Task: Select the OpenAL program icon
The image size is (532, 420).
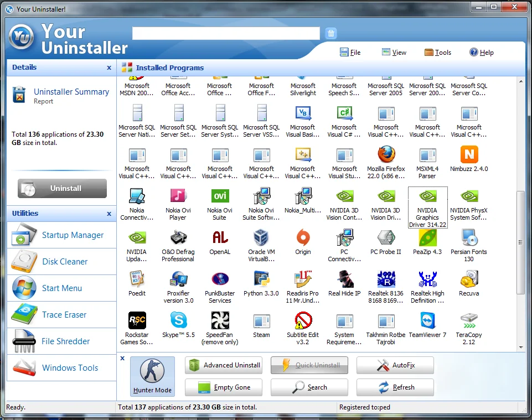Action: (x=220, y=237)
